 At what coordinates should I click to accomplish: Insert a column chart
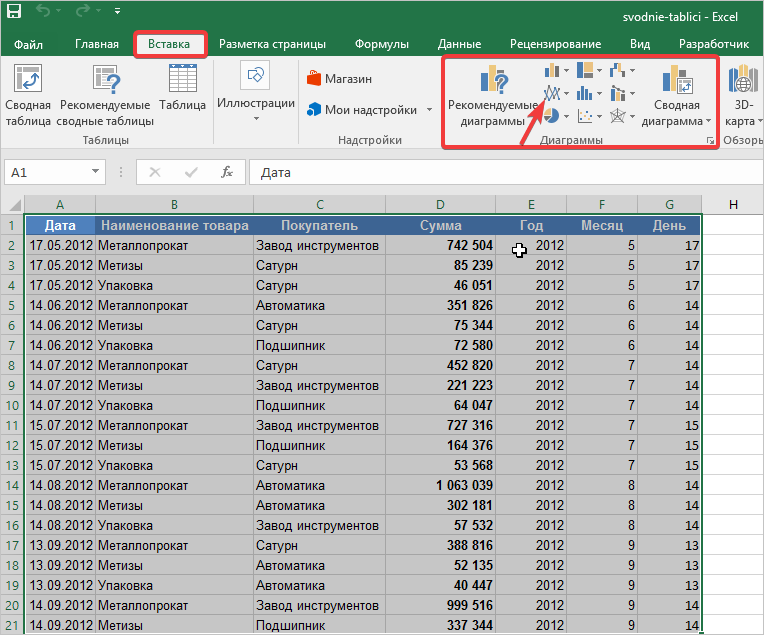pos(552,71)
